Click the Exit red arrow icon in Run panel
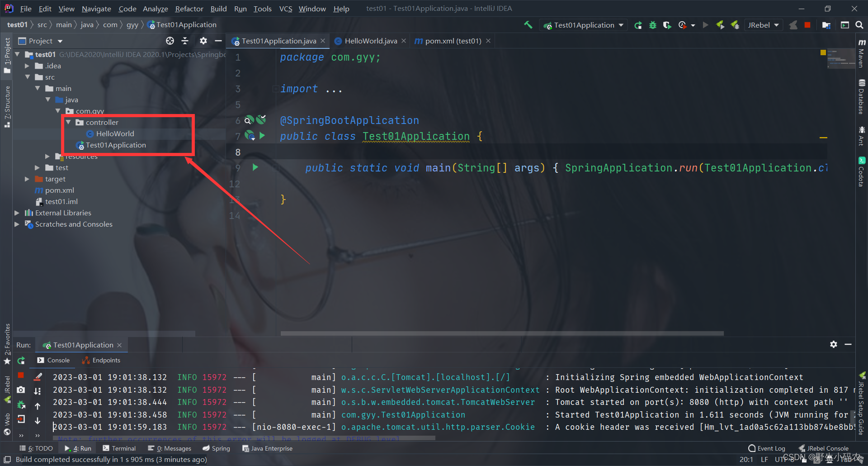The image size is (868, 466). 21,419
